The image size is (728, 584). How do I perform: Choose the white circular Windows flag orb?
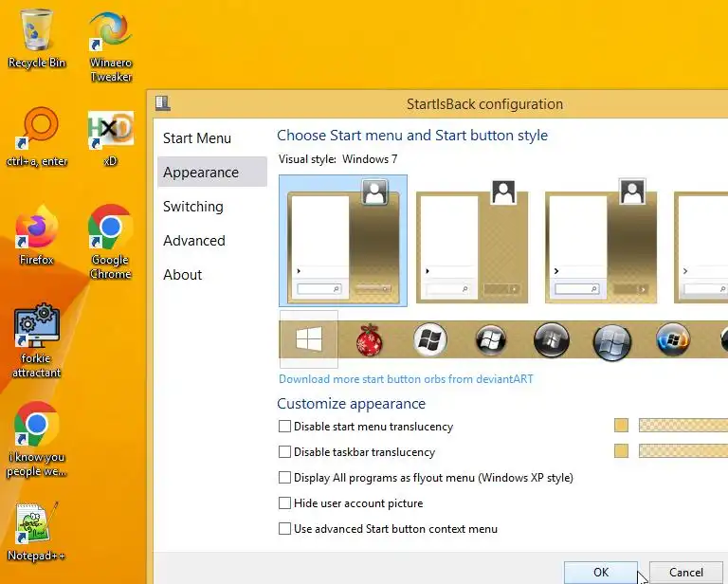pyautogui.click(x=430, y=339)
